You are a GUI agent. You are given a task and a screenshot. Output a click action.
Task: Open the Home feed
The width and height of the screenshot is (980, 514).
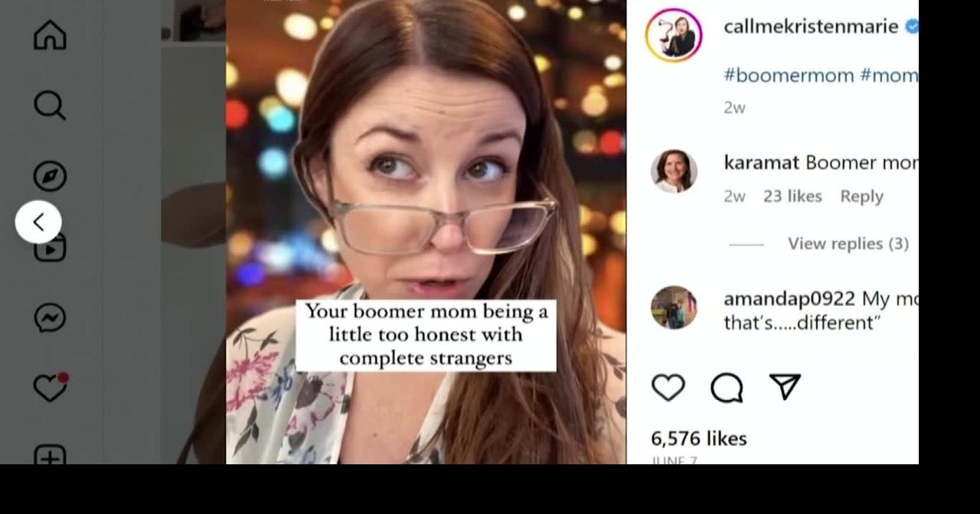tap(50, 35)
